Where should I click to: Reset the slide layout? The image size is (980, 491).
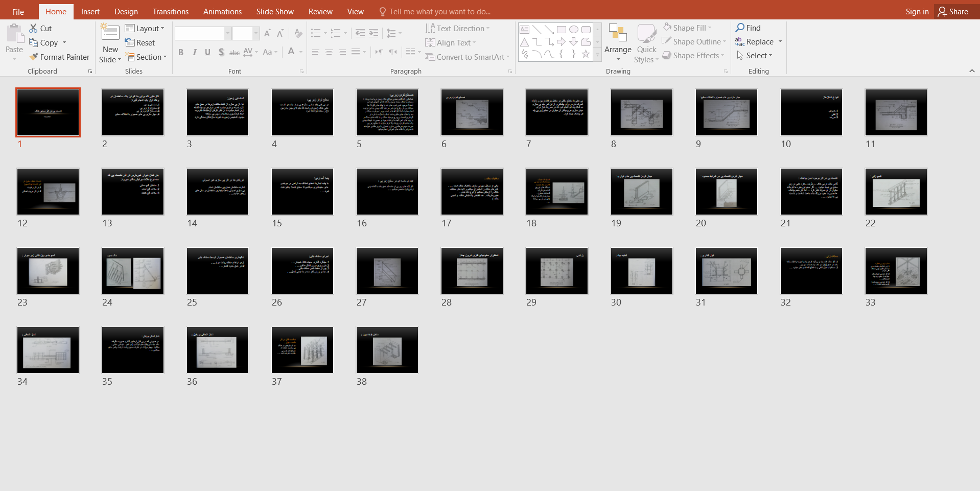140,42
